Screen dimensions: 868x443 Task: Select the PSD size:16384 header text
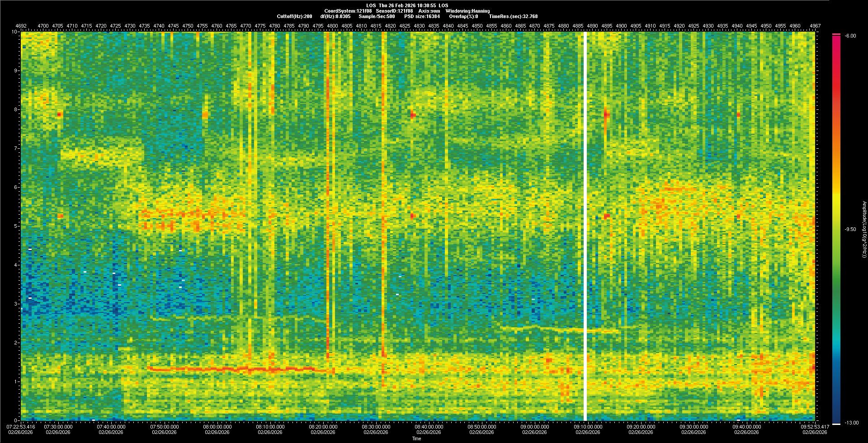coord(422,16)
